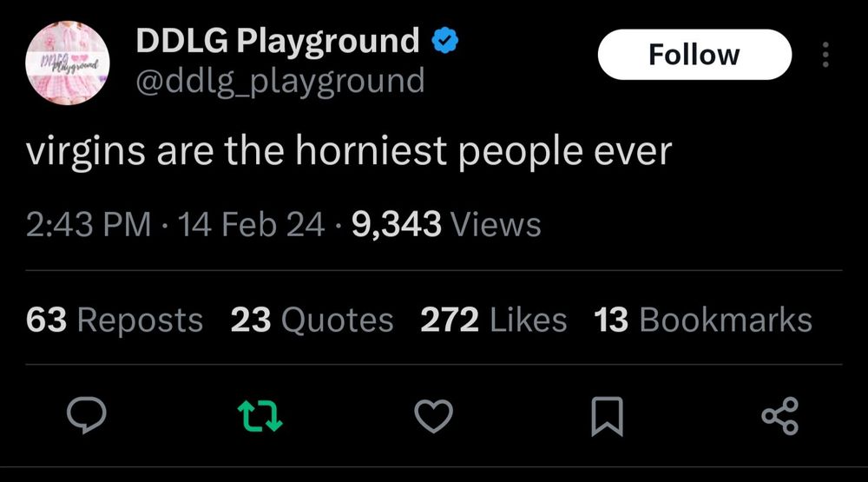
Task: Open the share icon at bottom right
Action: (780, 415)
